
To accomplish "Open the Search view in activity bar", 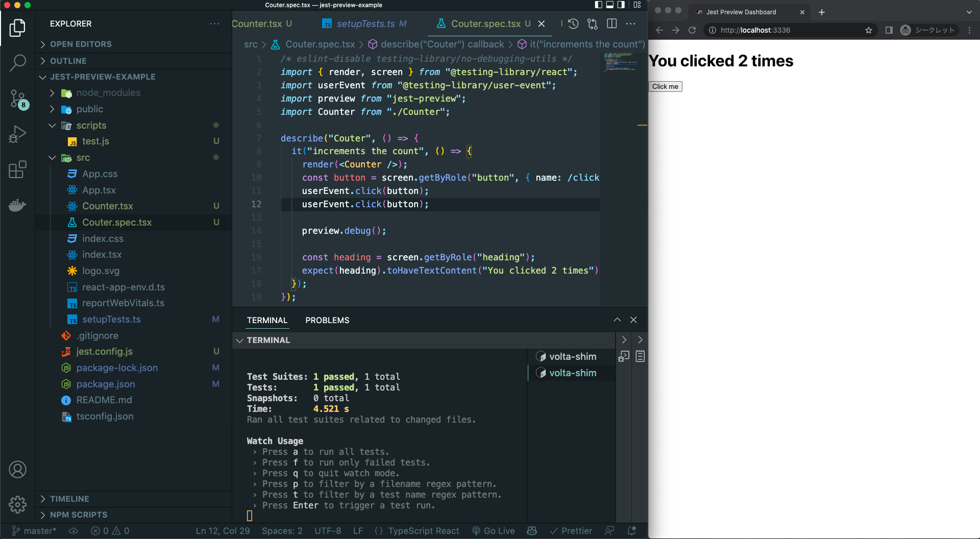I will 17,63.
